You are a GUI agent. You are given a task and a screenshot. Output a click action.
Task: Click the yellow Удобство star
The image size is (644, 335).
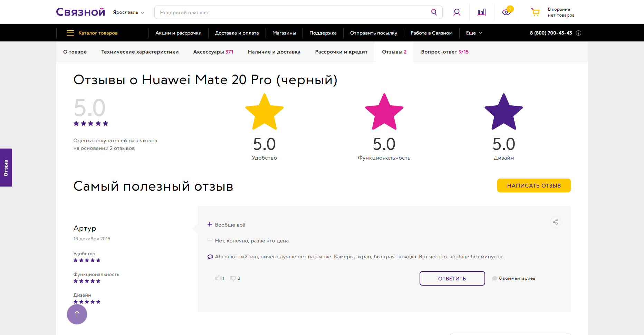click(x=265, y=112)
